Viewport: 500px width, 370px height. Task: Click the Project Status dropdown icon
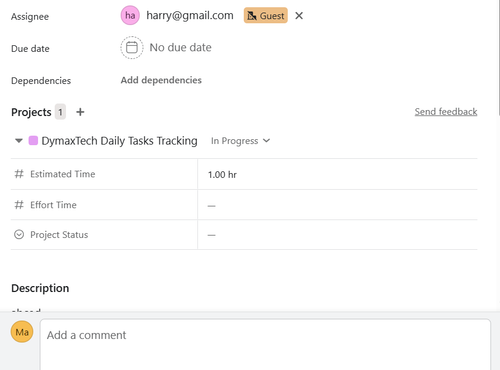pos(19,235)
